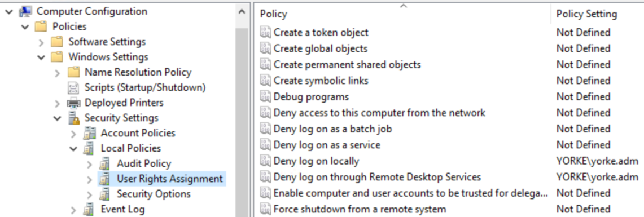
Task: Click the User Rights Assignment icon
Action: click(105, 179)
